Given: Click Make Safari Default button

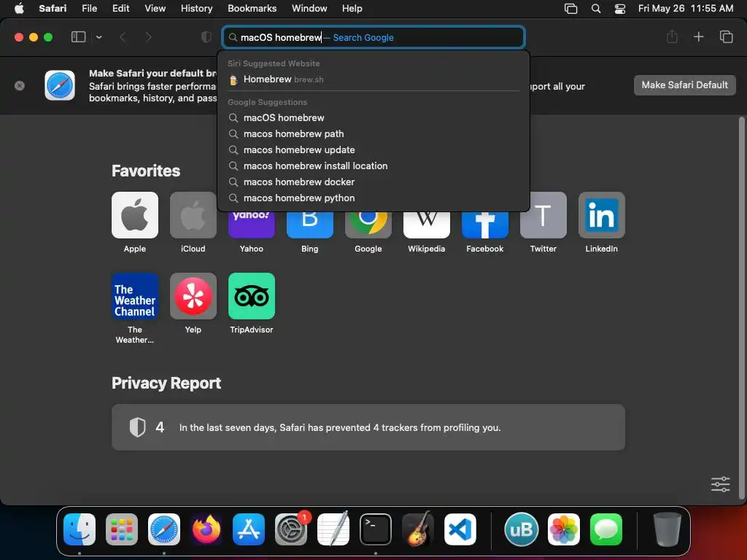Looking at the screenshot, I should click(684, 85).
